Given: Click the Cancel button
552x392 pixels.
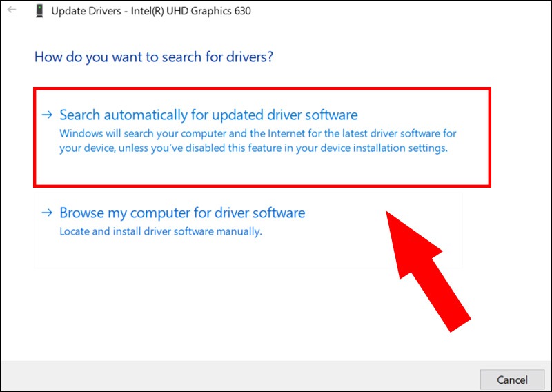Looking at the screenshot, I should pyautogui.click(x=512, y=380).
